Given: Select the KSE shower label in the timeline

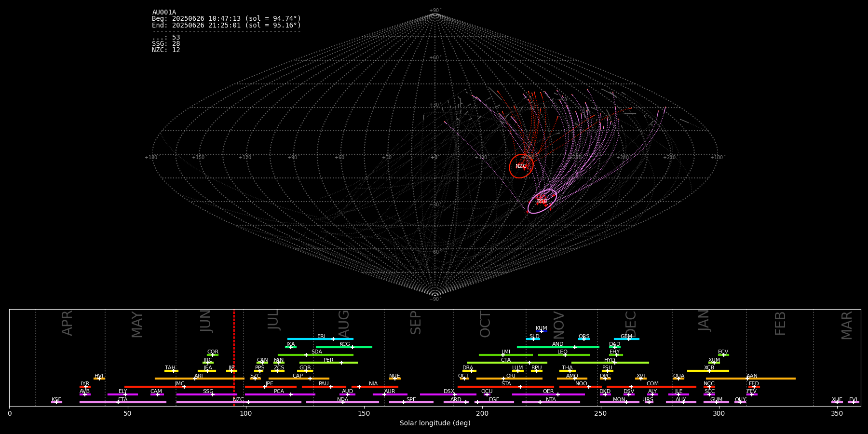Looking at the screenshot, I should [56, 400].
